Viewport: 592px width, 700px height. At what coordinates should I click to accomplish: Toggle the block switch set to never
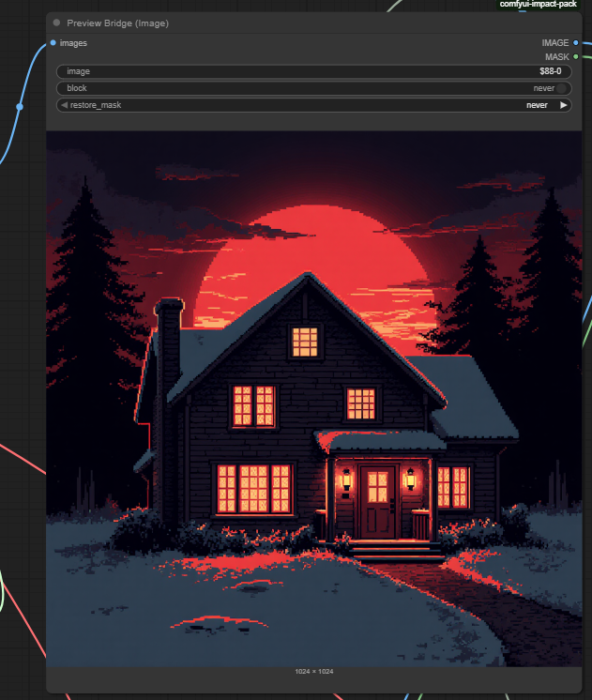point(562,88)
